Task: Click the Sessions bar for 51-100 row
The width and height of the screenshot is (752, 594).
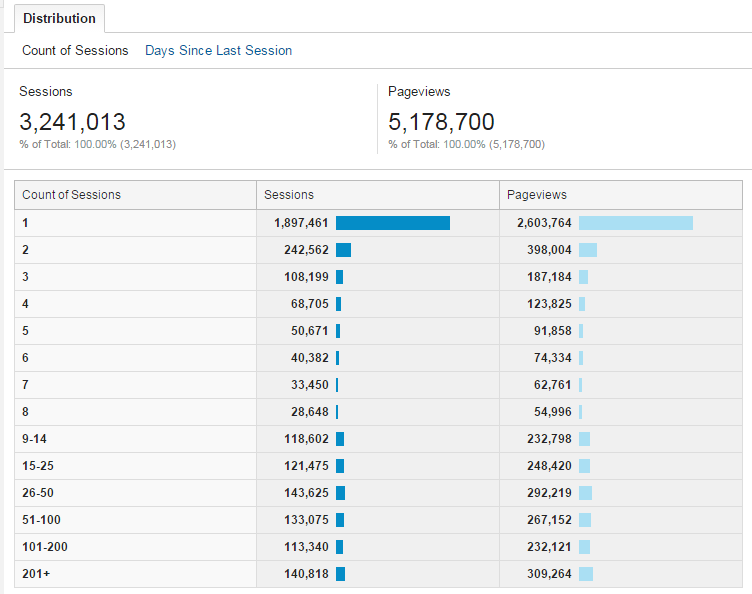Action: (340, 520)
